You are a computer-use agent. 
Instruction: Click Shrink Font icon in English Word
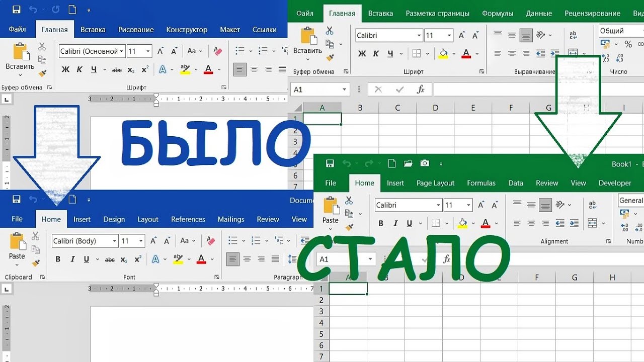point(167,241)
